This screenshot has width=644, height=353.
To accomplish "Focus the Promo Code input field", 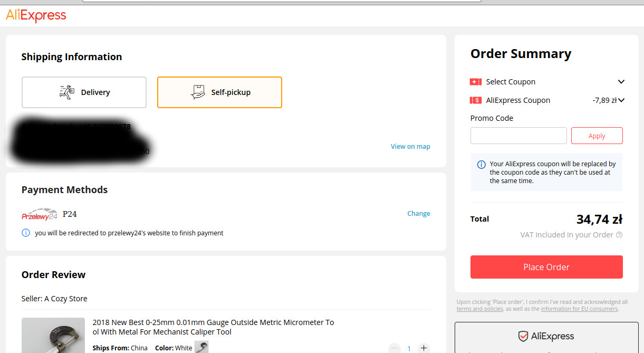I will pyautogui.click(x=518, y=136).
